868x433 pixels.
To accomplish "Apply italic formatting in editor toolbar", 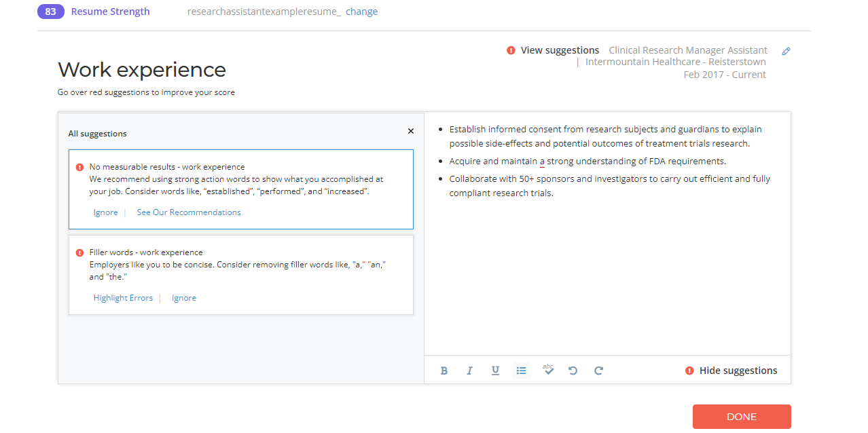I will pos(469,371).
